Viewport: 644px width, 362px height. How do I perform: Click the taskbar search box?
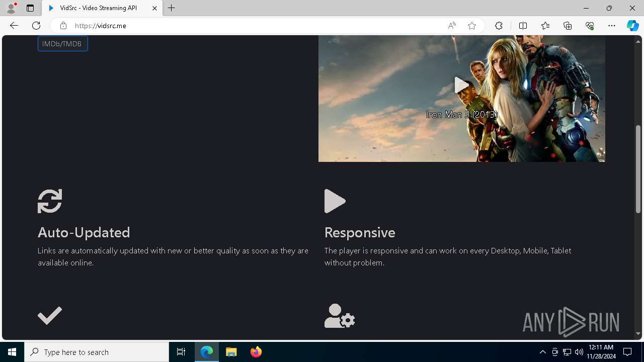pyautogui.click(x=97, y=352)
